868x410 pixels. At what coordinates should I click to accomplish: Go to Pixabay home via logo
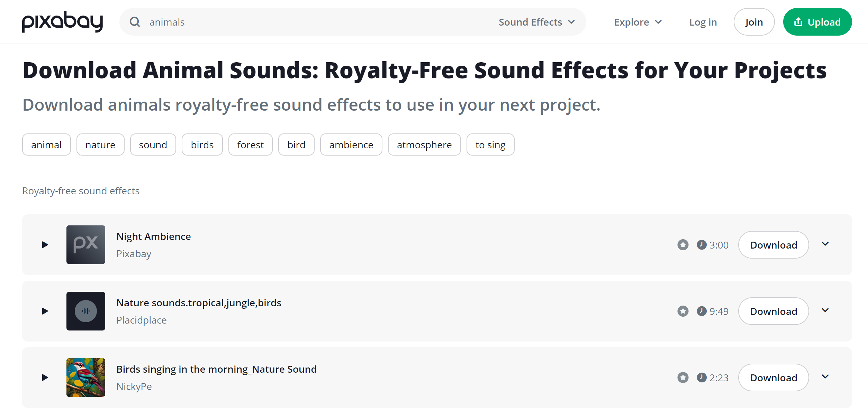click(62, 22)
